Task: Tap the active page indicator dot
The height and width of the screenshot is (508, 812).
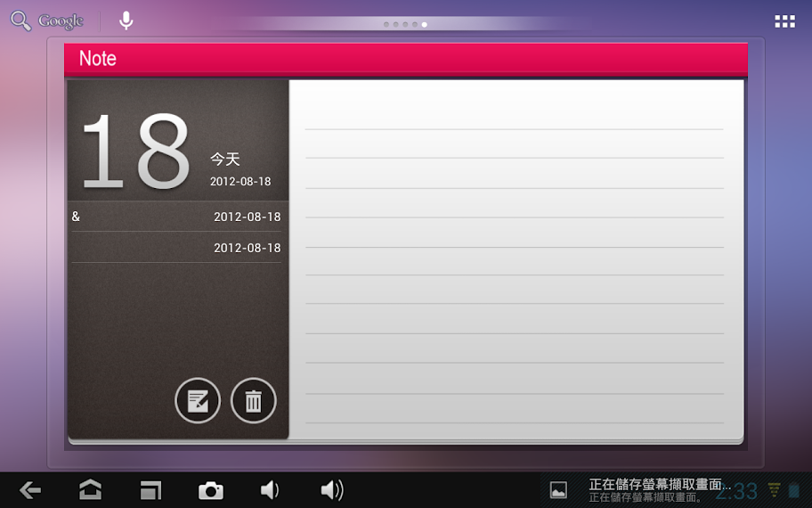Action: (424, 24)
